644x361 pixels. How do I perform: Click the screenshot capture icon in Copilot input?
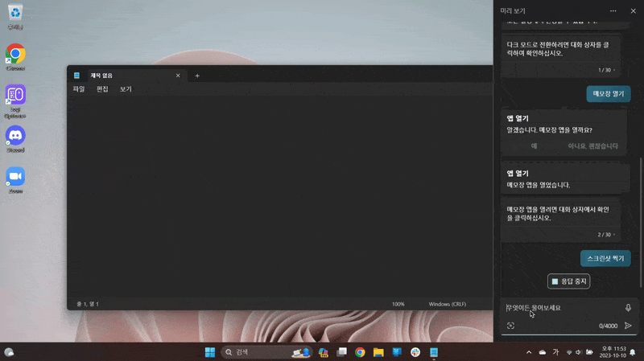click(x=510, y=326)
